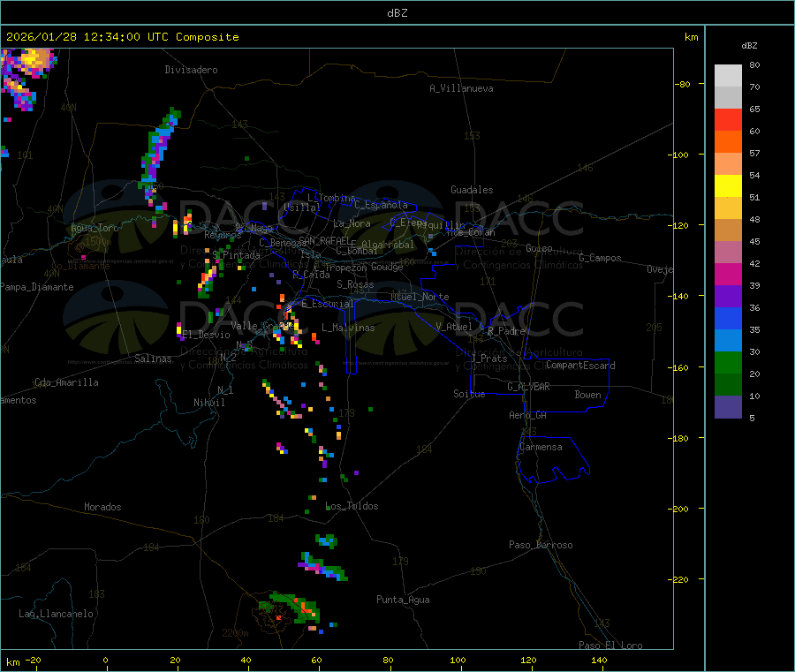
Task: Click the Los_Toldos label
Action: click(352, 506)
